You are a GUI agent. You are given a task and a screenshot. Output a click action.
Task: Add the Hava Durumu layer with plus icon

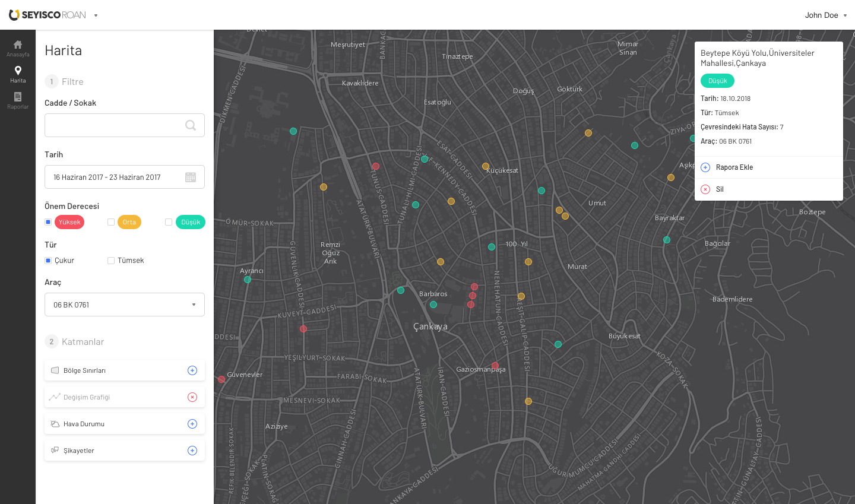coord(192,424)
